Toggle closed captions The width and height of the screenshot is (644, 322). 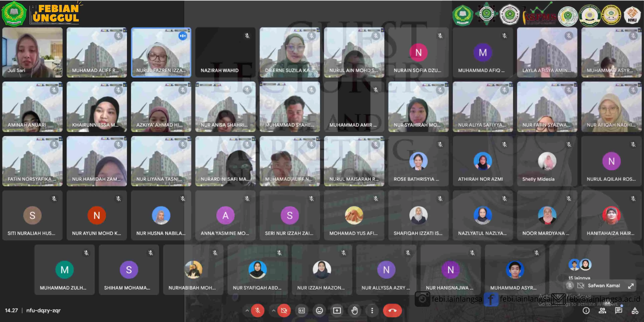pyautogui.click(x=301, y=310)
